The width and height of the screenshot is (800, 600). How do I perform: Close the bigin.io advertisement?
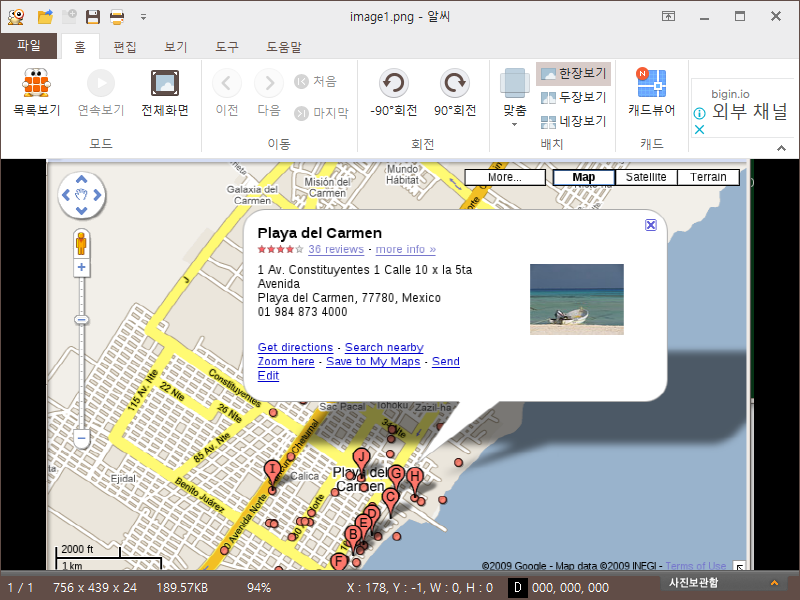tap(699, 130)
